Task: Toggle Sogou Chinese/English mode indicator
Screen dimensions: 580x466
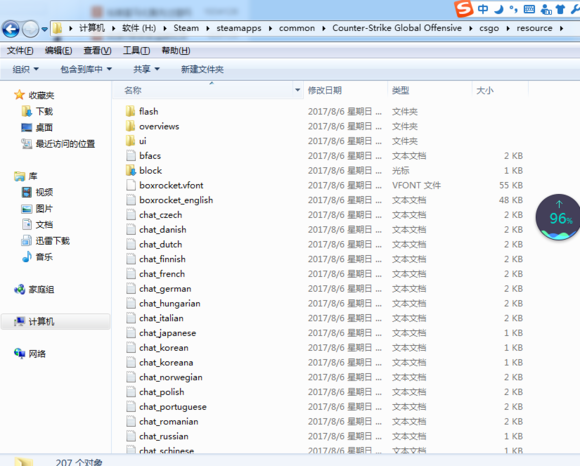Action: [x=483, y=9]
